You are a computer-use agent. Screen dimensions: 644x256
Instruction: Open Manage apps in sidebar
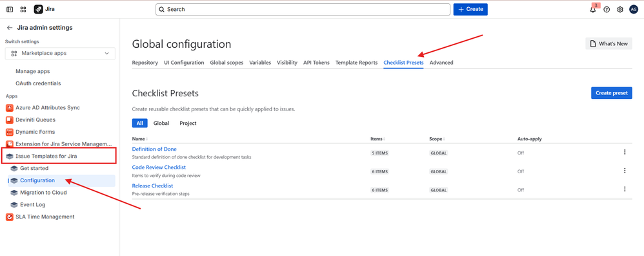[x=32, y=71]
